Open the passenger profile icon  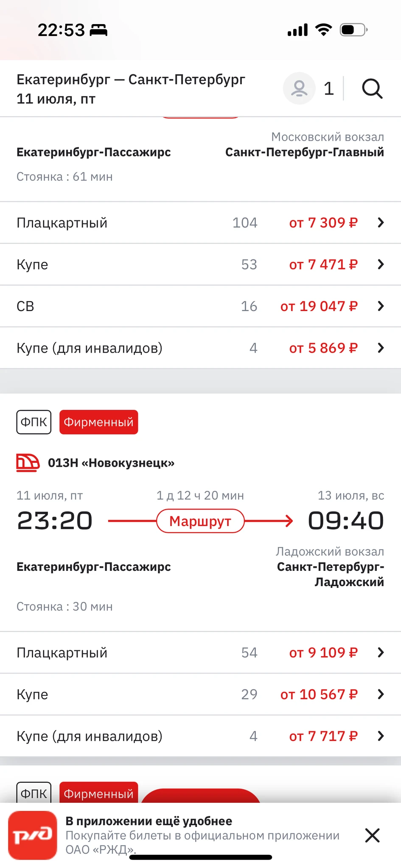point(299,89)
